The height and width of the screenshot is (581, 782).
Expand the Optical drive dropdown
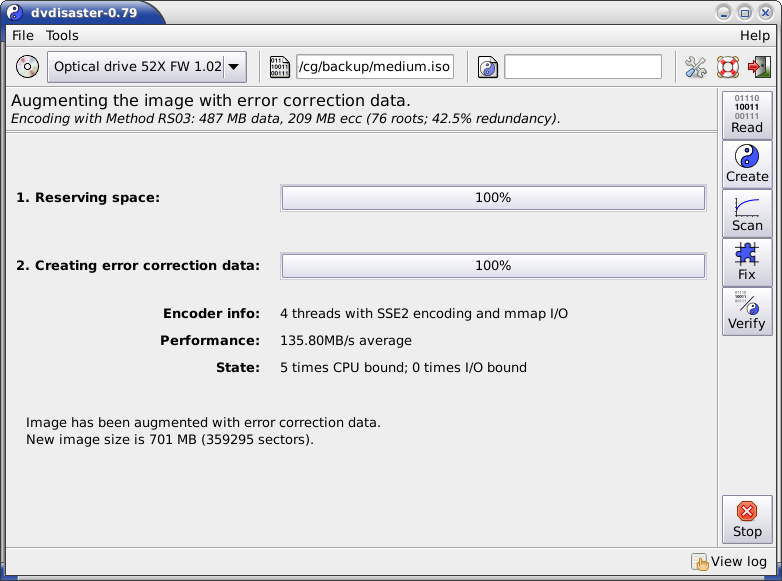(x=233, y=67)
